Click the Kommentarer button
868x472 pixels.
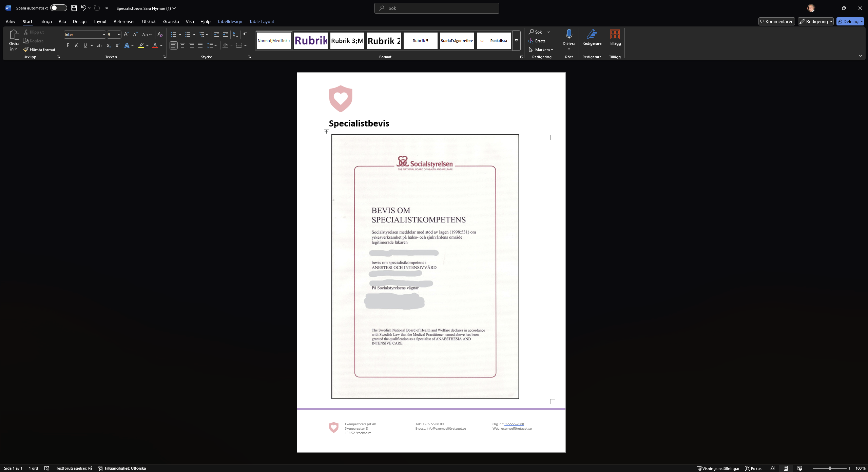[776, 21]
